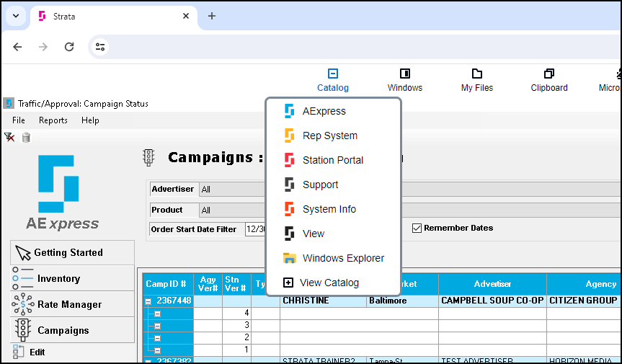The height and width of the screenshot is (364, 622).
Task: Sort by Stn Ver # column header
Action: pos(236,284)
